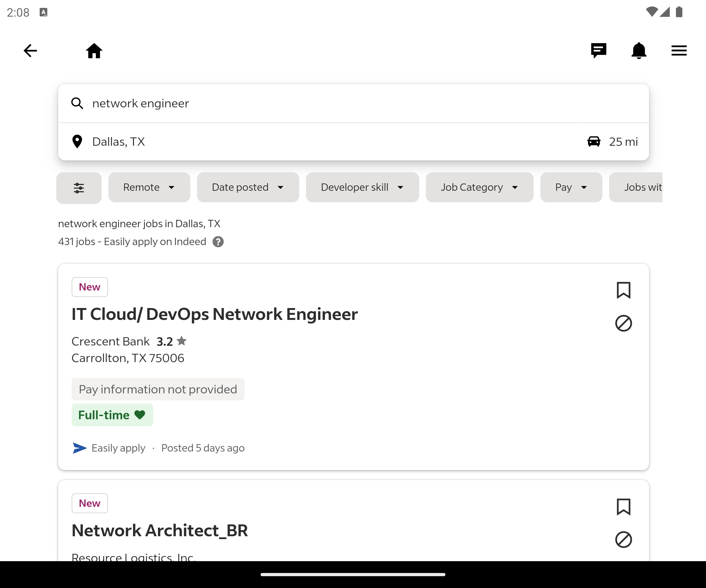Open the hamburger menu
This screenshot has width=706, height=588.
tap(679, 51)
